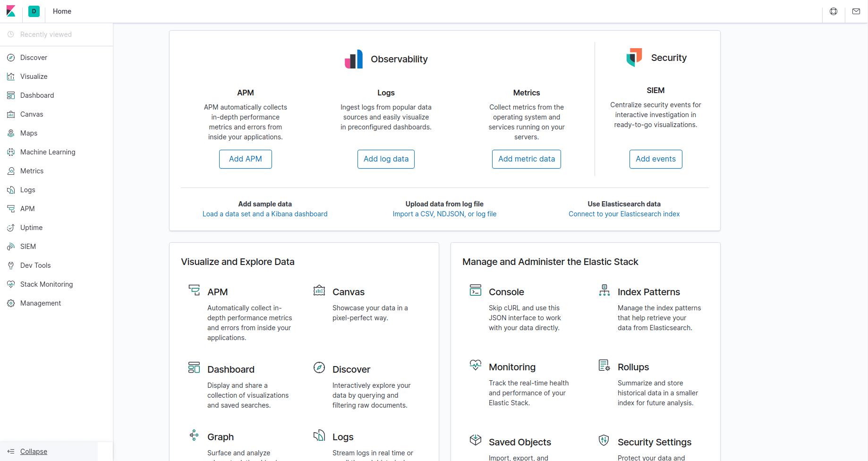Select the Uptime app icon

pos(10,227)
